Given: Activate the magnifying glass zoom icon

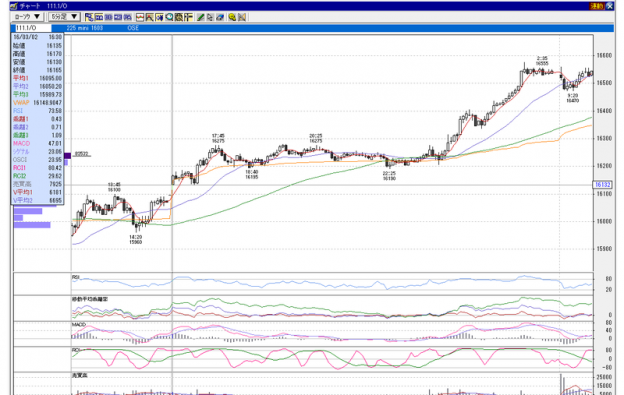Looking at the screenshot, I should [x=169, y=17].
